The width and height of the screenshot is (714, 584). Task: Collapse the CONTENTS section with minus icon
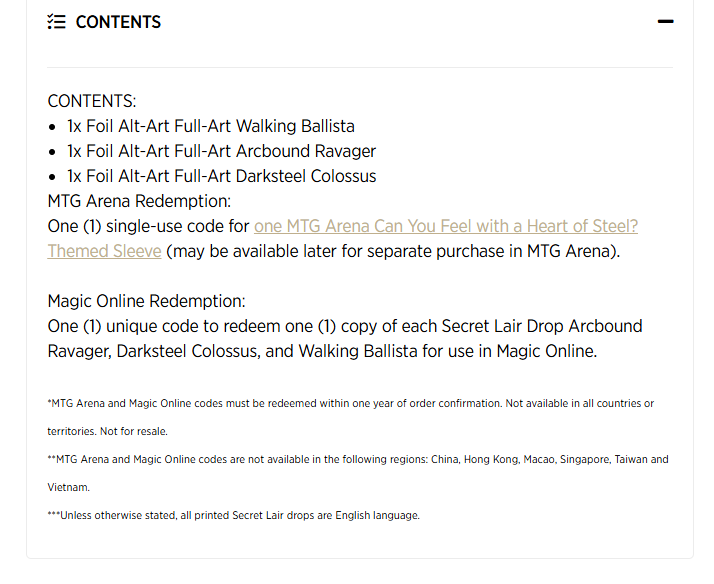click(x=665, y=22)
